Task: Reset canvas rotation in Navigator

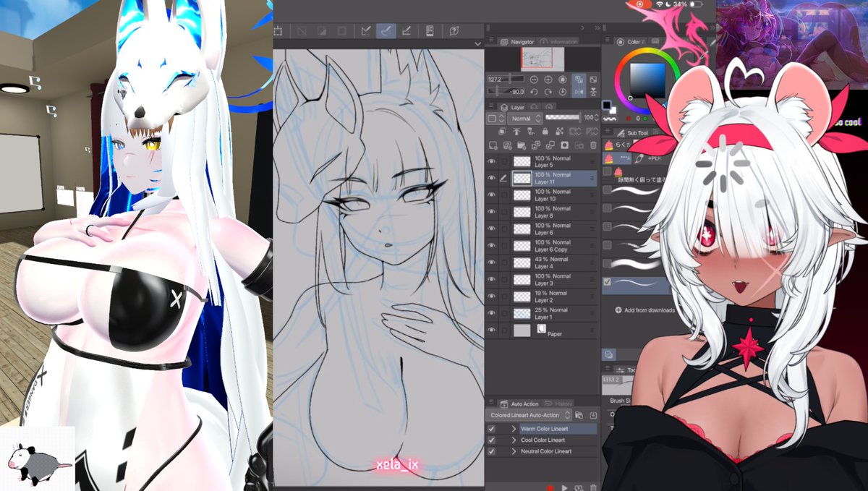Action: [x=563, y=92]
